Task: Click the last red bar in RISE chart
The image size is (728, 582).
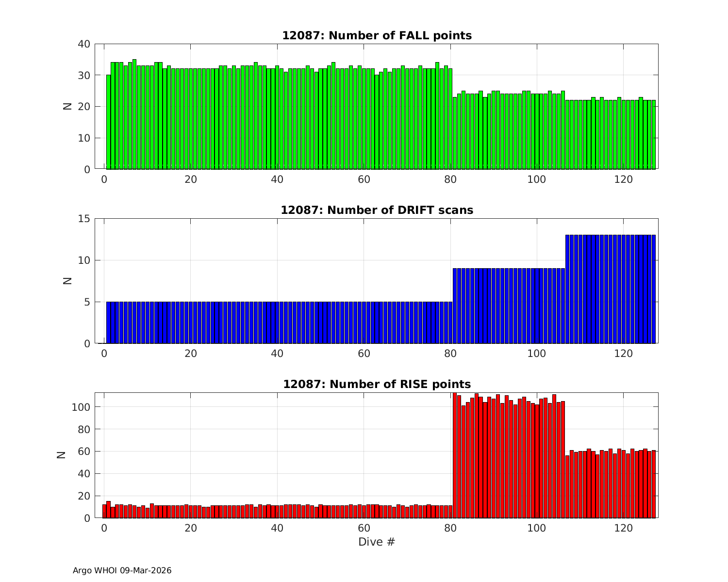Action: pyautogui.click(x=653, y=484)
